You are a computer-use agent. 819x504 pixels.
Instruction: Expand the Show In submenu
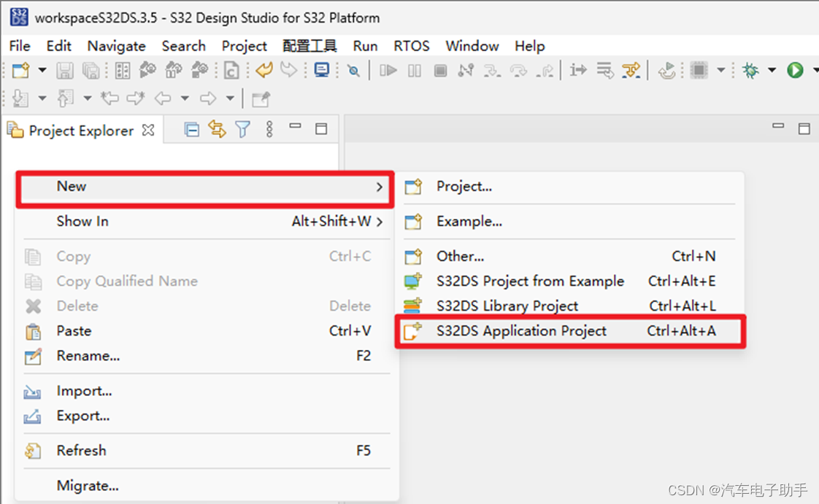(207, 221)
